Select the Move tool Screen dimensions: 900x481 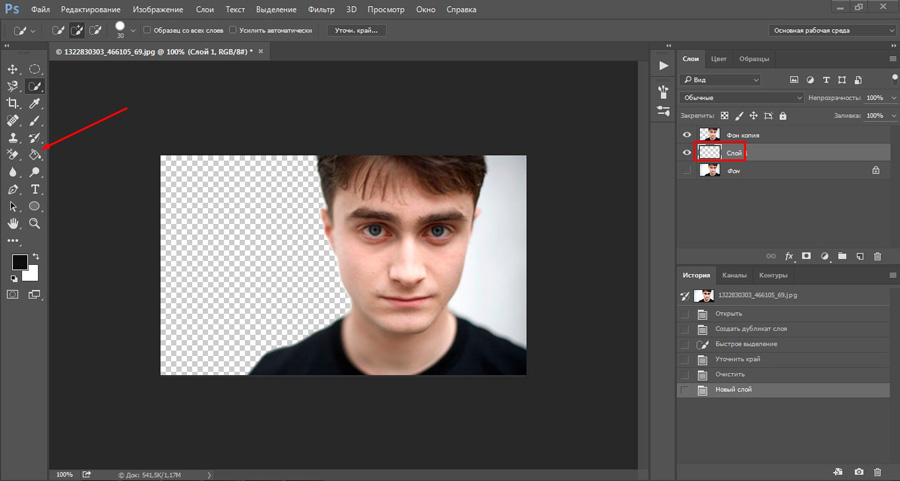coord(13,69)
